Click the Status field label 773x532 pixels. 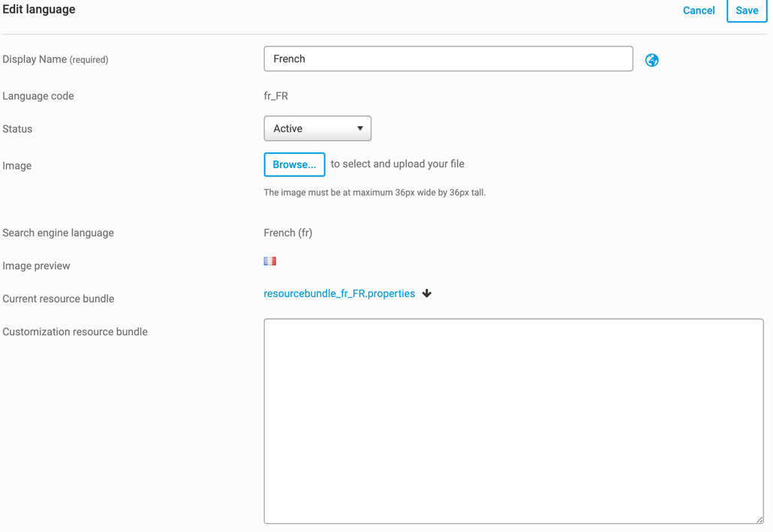tap(17, 129)
